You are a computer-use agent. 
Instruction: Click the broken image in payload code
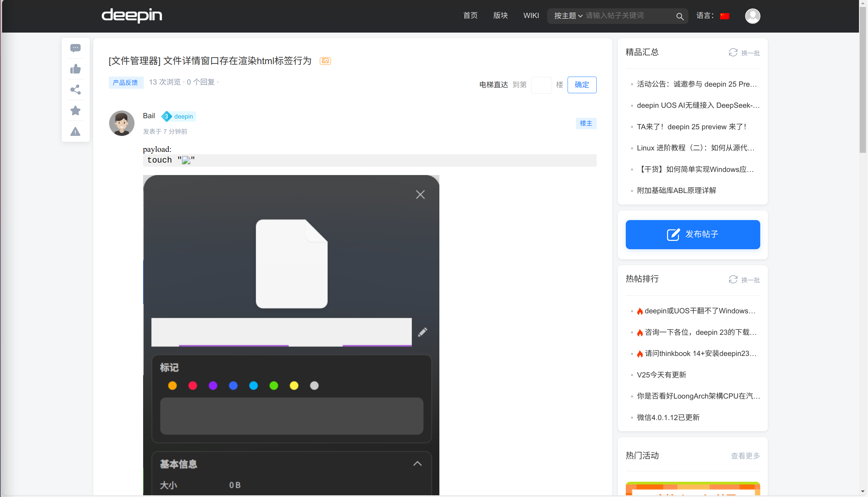[186, 160]
